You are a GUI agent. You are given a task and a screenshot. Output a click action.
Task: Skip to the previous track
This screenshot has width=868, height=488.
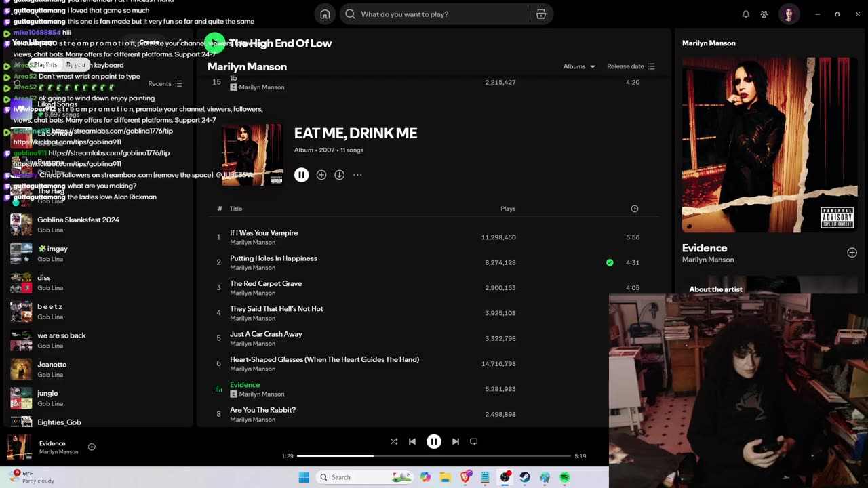click(412, 441)
